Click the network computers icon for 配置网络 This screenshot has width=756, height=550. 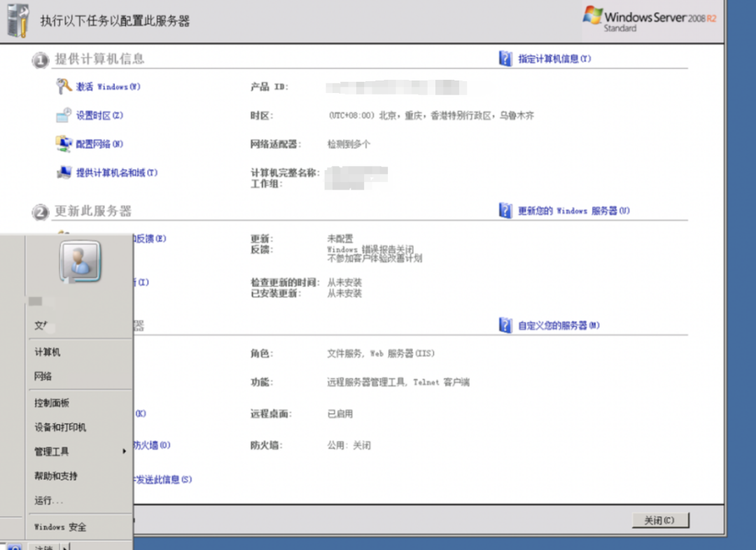pos(64,143)
